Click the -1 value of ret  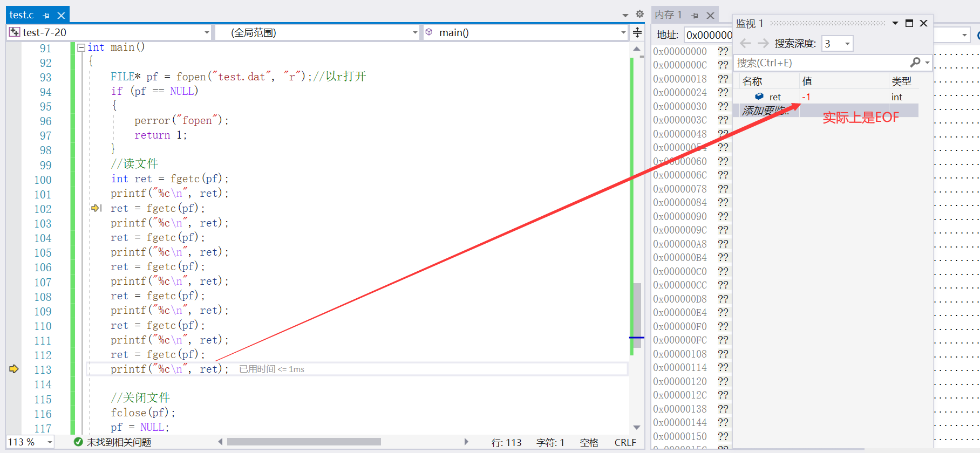tap(806, 97)
